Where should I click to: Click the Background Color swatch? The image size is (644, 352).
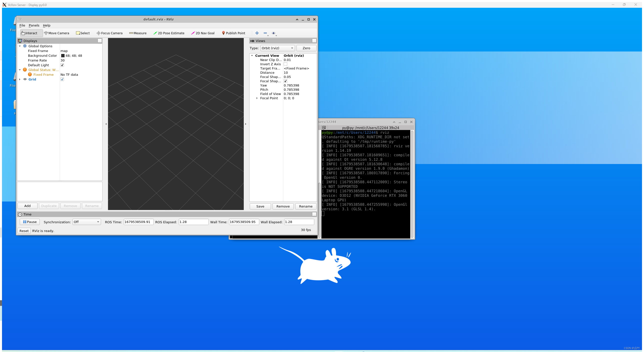63,55
